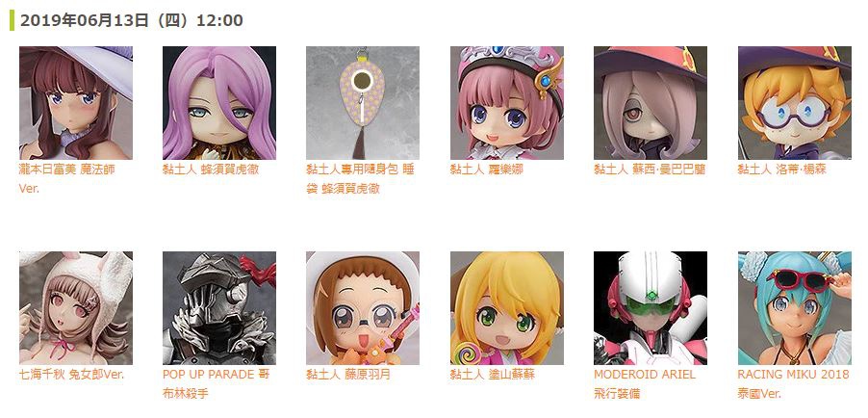Viewport: 868px width, 418px height.
Task: Click the RACING MIKU 2018 泰國Ver. link
Action: 793,384
